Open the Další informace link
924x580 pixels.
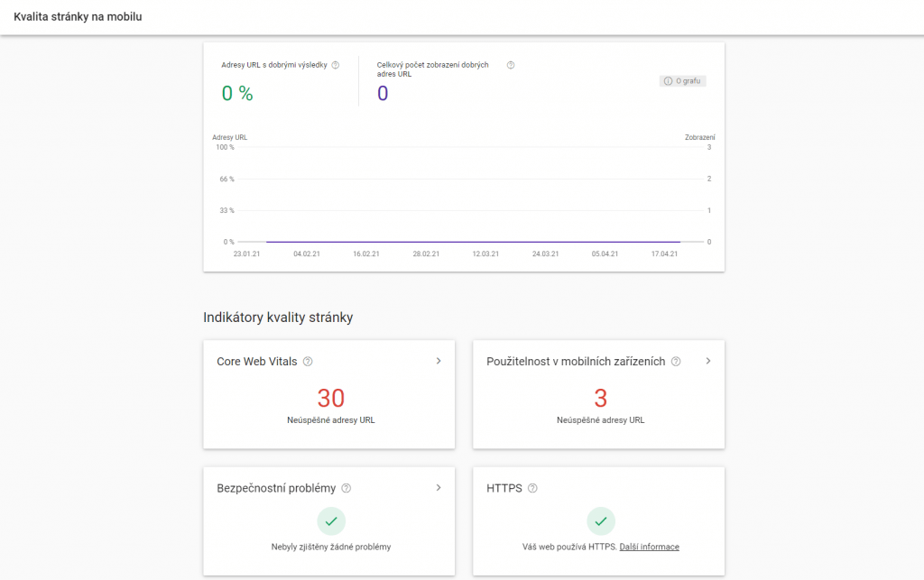649,547
